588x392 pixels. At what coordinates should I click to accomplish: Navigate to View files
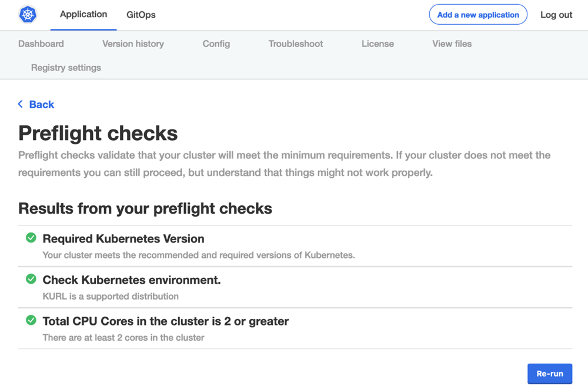click(x=452, y=44)
